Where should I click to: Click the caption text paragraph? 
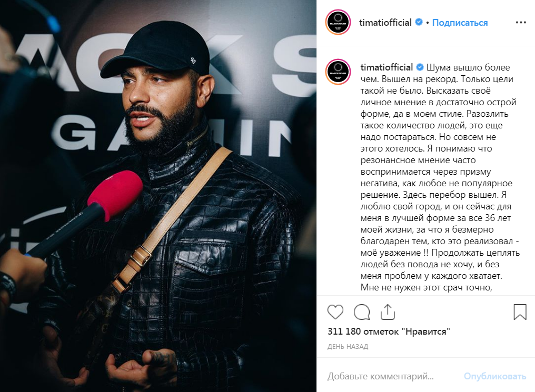click(440, 177)
